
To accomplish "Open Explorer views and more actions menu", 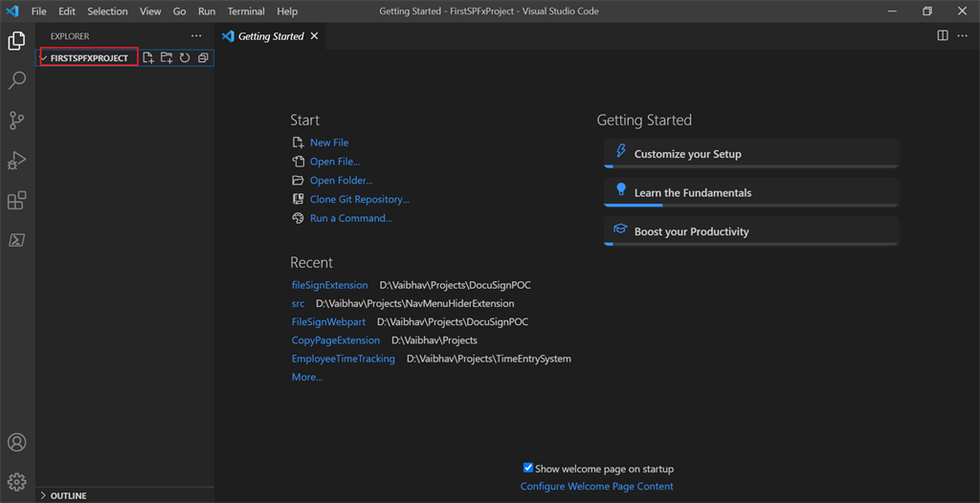I will click(x=196, y=36).
